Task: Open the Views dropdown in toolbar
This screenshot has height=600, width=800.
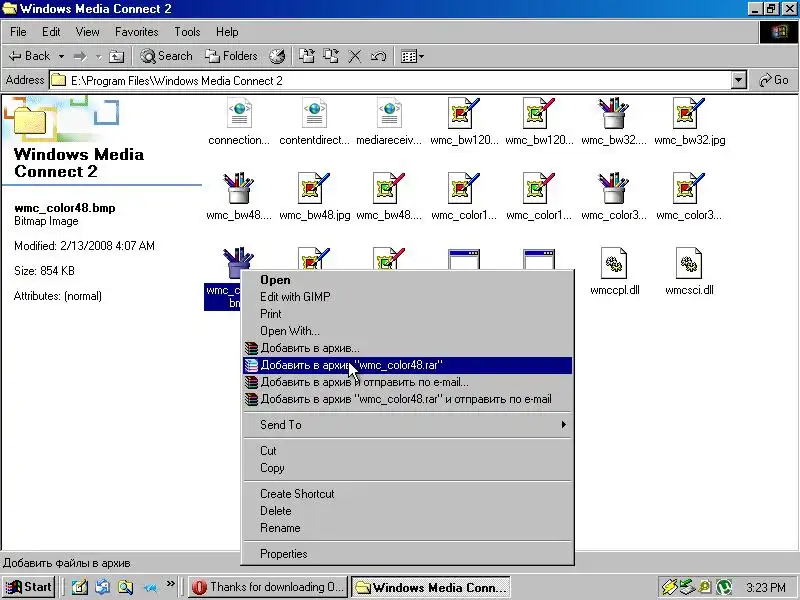Action: pos(412,56)
